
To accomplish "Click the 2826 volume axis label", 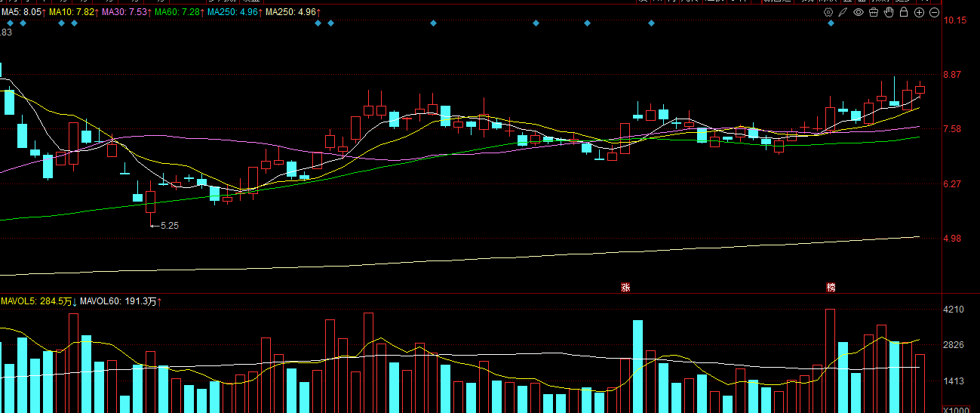I will (954, 346).
